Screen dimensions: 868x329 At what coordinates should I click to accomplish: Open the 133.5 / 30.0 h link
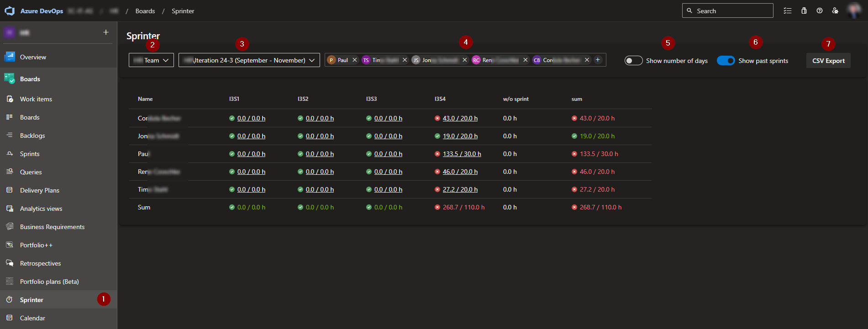click(462, 154)
